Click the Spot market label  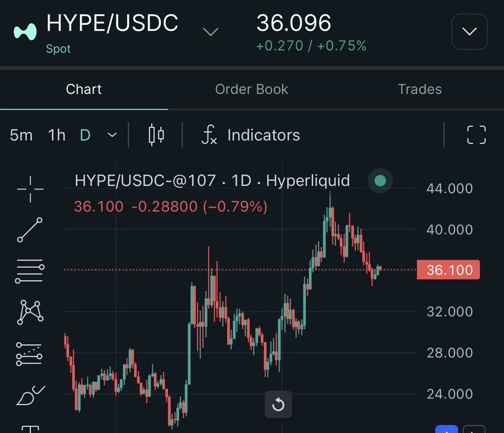tap(58, 49)
